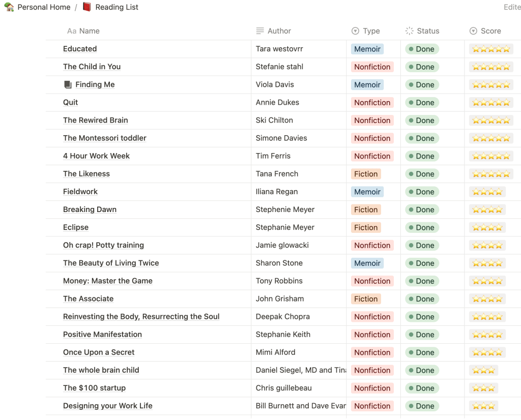Click the Score column select icon

(473, 31)
